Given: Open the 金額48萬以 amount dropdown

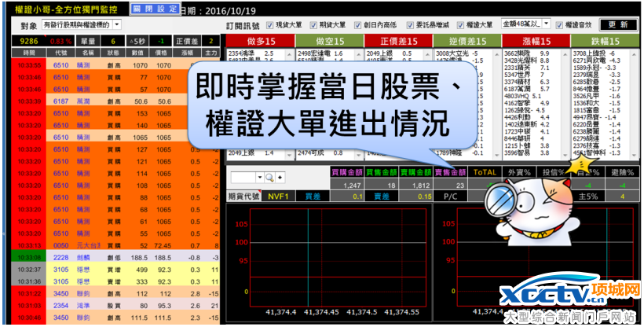Looking at the screenshot, I should (545, 25).
